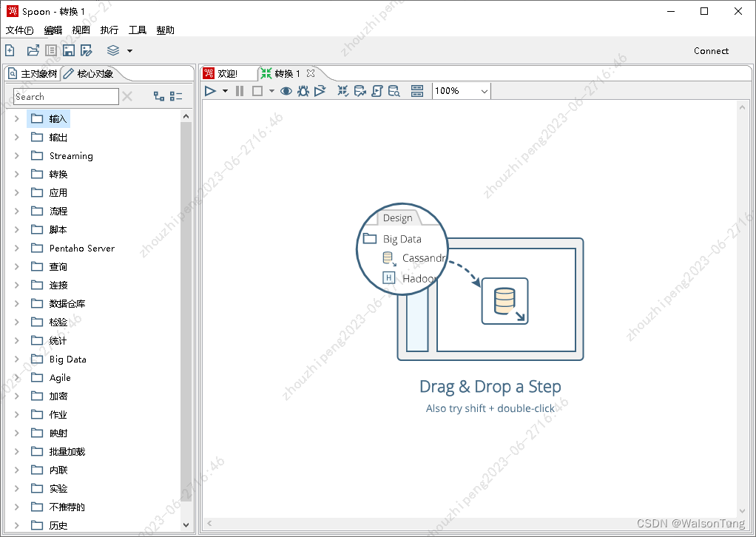Click the tree scrollbar down arrow
This screenshot has width=756, height=537.
186,525
